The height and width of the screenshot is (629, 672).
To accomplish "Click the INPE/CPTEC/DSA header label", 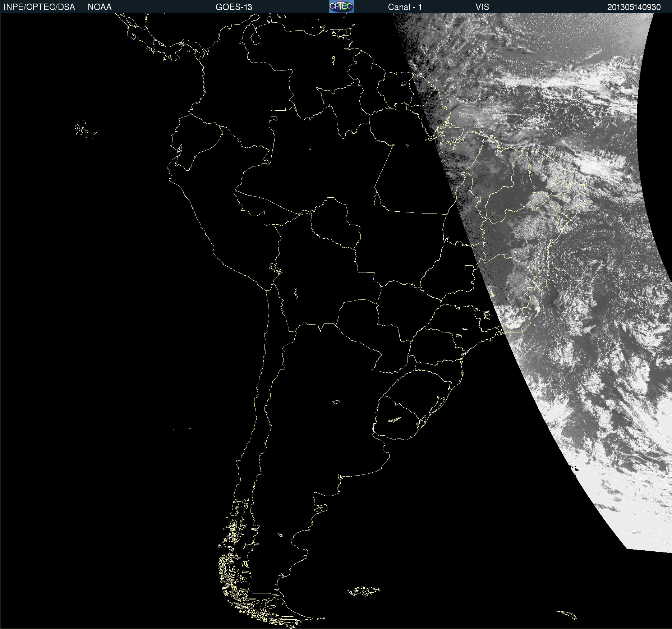I will (39, 7).
